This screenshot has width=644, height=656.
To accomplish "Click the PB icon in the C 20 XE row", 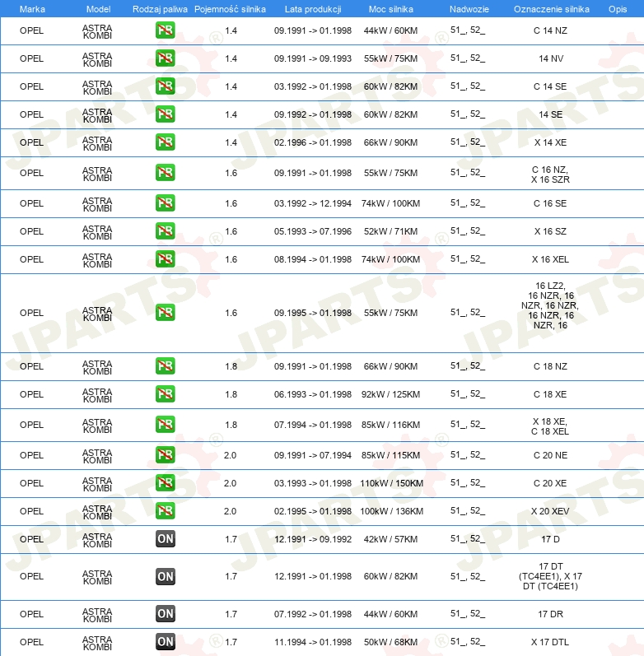I will point(165,483).
